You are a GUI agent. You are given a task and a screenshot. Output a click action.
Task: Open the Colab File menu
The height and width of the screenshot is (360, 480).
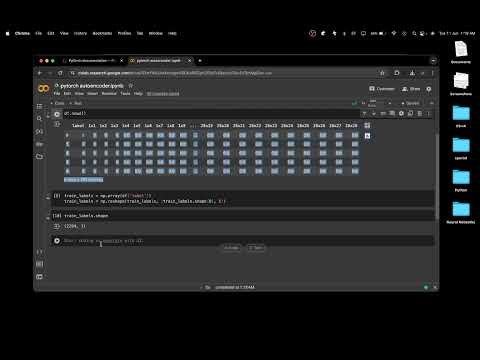point(57,94)
